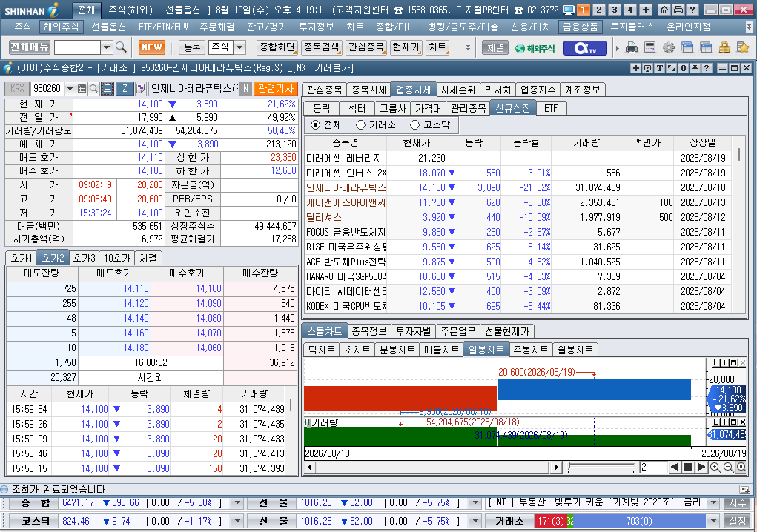Zoom in on the daily chart
The height and width of the screenshot is (532, 757).
(715, 467)
